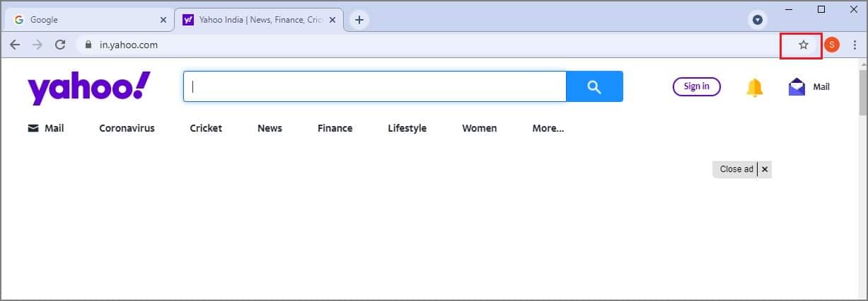Open the Lifestyle section
This screenshot has width=868, height=301.
point(407,128)
